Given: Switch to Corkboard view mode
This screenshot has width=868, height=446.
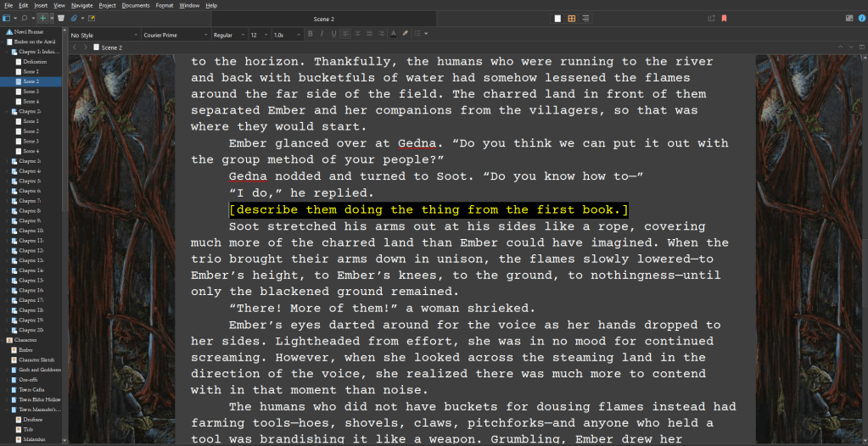Looking at the screenshot, I should (x=571, y=18).
